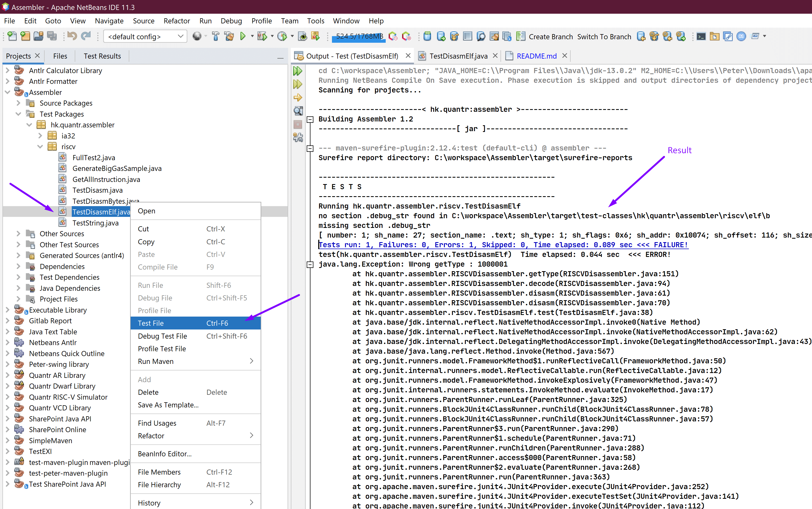This screenshot has width=812, height=509.
Task: Click the Build Project hammer icon
Action: pyautogui.click(x=216, y=36)
